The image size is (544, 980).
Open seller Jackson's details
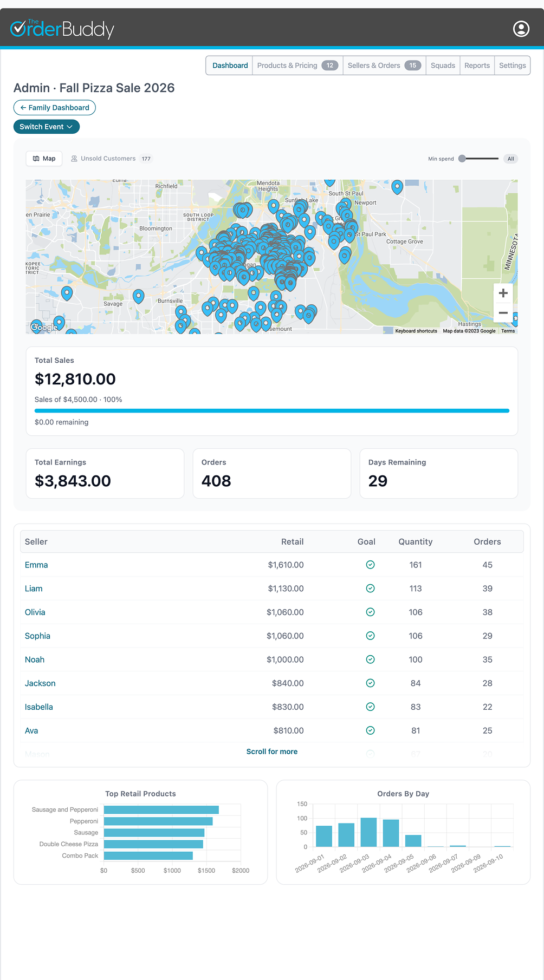tap(40, 683)
